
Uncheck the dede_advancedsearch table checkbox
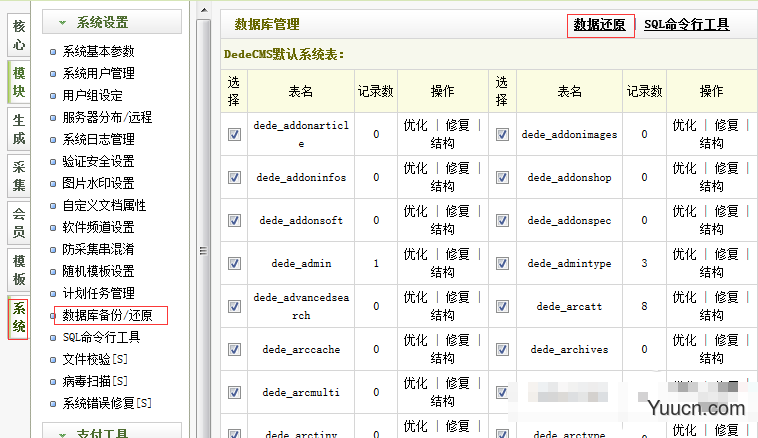pos(234,306)
